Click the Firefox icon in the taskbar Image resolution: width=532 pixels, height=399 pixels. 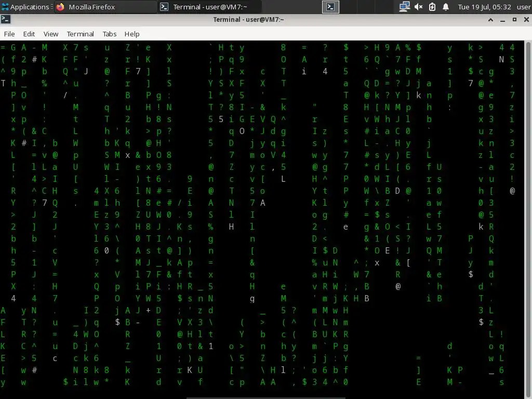[x=61, y=7]
